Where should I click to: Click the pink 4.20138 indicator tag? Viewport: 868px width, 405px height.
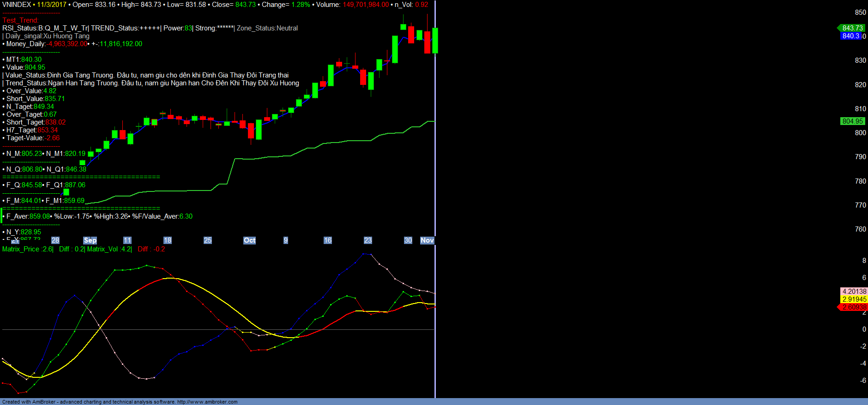click(x=854, y=292)
